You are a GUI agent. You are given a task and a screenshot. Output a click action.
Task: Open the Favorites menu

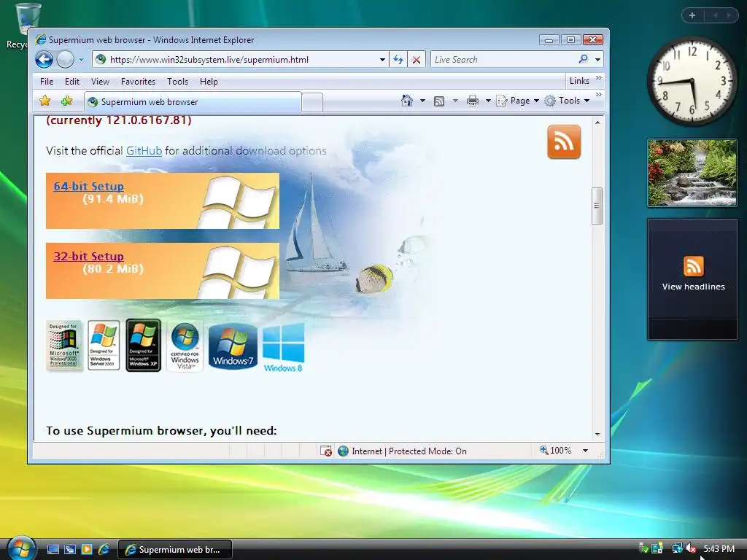tap(138, 82)
